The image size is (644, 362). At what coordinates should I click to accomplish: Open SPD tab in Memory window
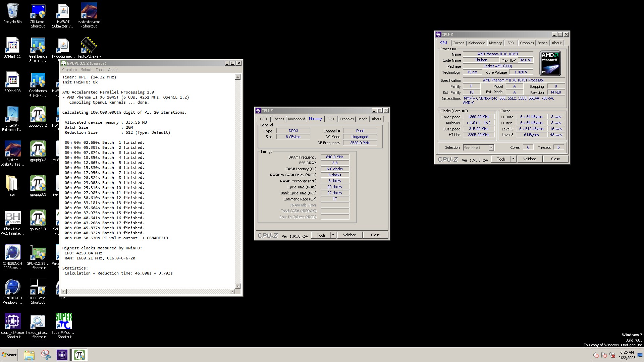330,119
